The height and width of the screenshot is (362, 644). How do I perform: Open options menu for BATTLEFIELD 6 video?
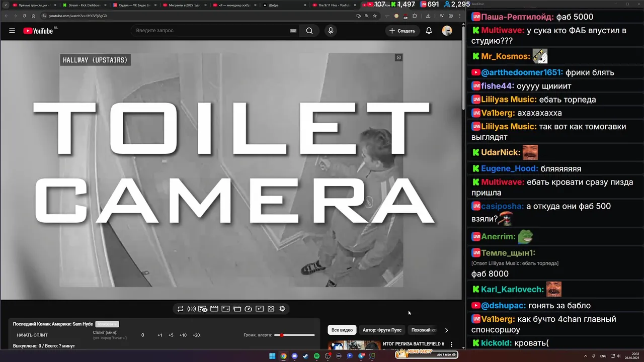(x=451, y=345)
